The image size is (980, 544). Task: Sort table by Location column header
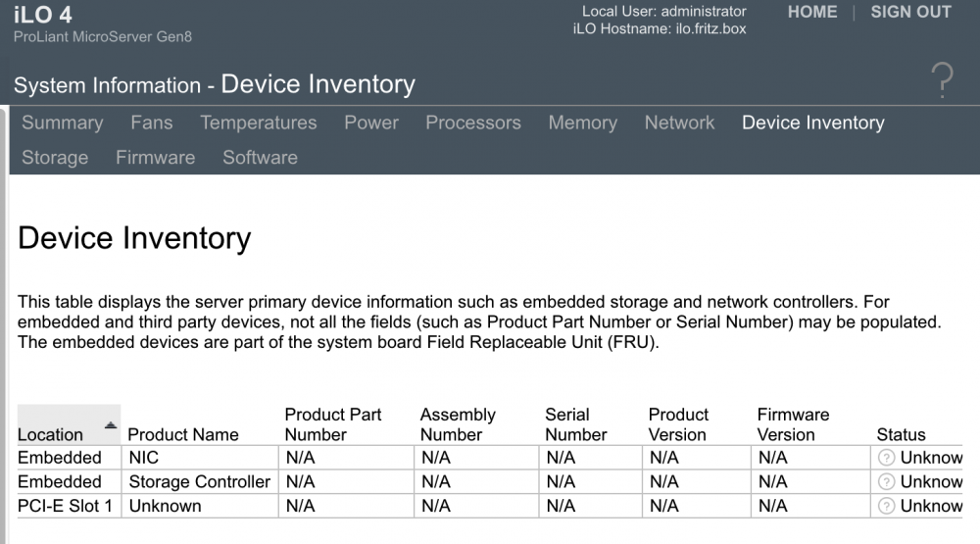pos(50,434)
